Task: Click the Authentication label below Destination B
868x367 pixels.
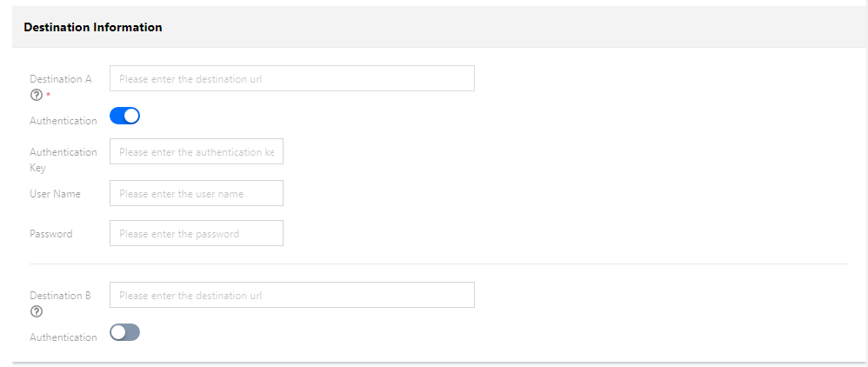Action: click(63, 337)
